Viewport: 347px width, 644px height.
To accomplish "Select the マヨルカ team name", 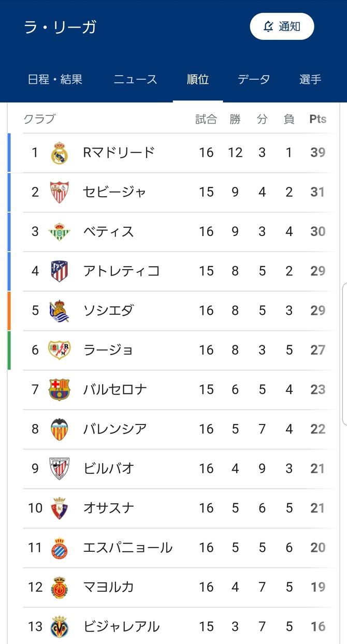I will tap(109, 587).
